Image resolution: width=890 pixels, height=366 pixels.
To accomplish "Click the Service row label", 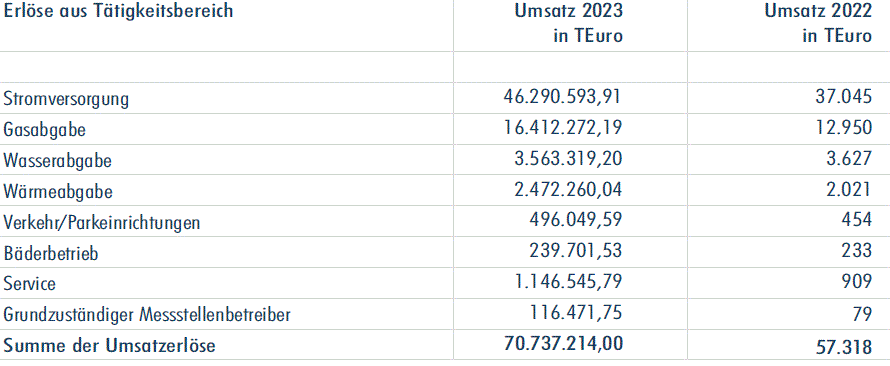I will click(x=30, y=283).
